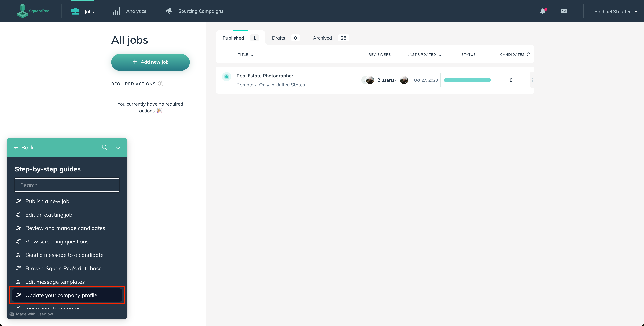Click the job status progress bar
The height and width of the screenshot is (326, 644).
(x=467, y=80)
